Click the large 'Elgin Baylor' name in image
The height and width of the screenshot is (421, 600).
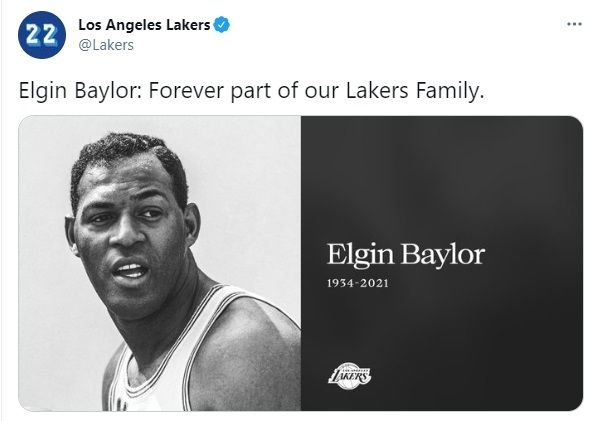[x=405, y=254]
